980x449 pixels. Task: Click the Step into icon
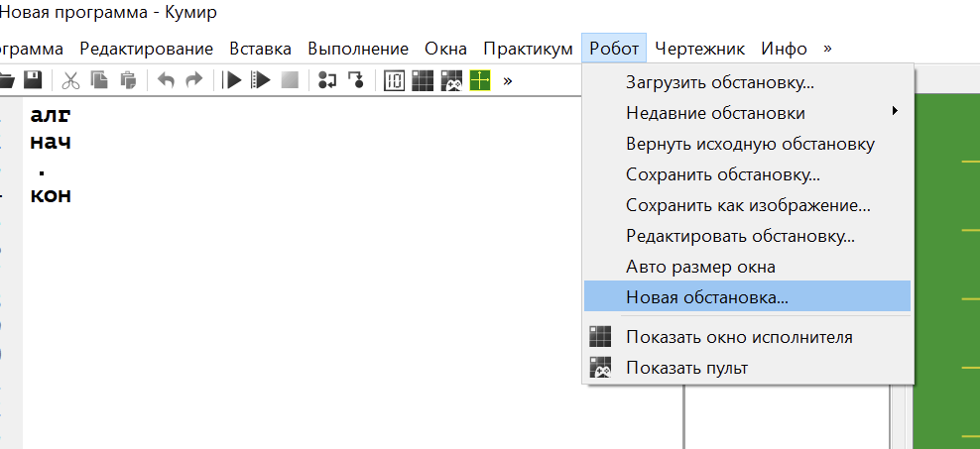356,80
